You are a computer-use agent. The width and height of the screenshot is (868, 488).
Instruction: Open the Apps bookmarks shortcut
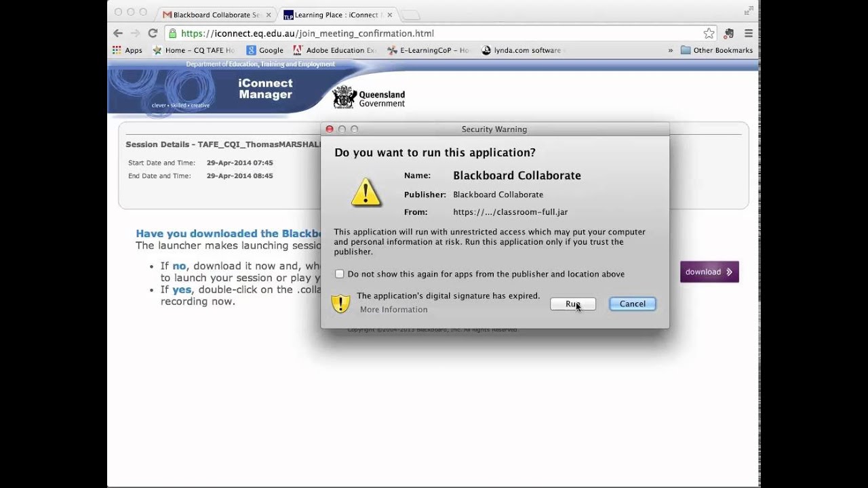coord(127,50)
